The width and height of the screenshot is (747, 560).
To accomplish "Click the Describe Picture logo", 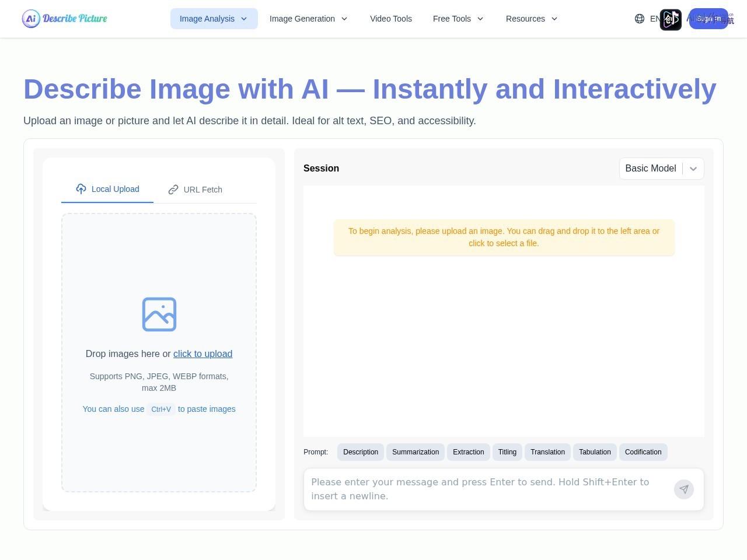I will [65, 19].
